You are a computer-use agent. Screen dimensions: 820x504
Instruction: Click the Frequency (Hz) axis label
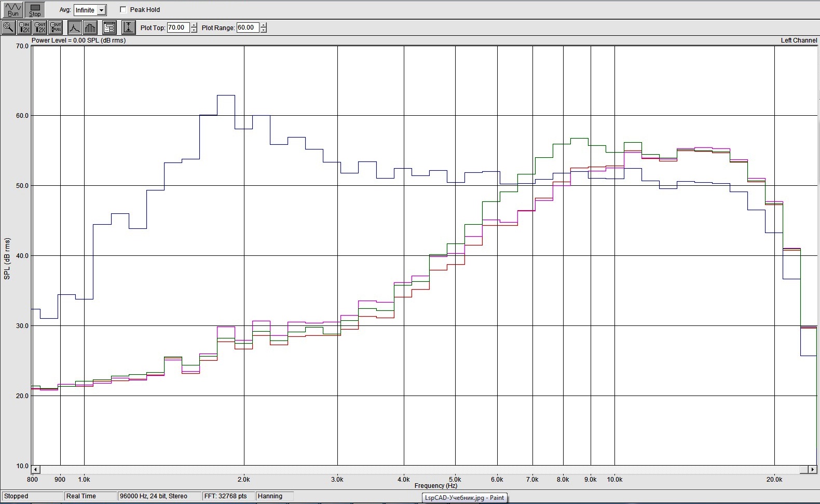pyautogui.click(x=436, y=486)
